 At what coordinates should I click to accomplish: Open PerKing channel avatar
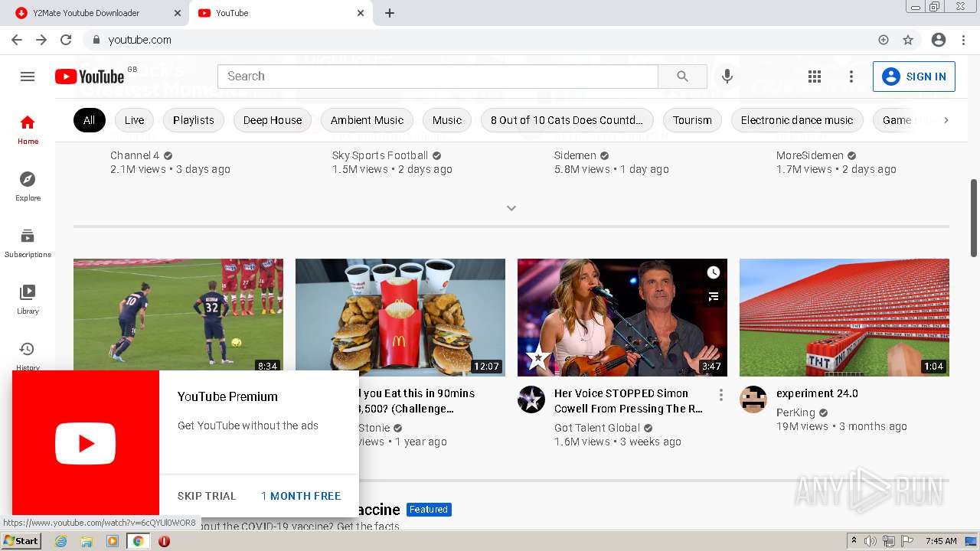click(x=753, y=399)
